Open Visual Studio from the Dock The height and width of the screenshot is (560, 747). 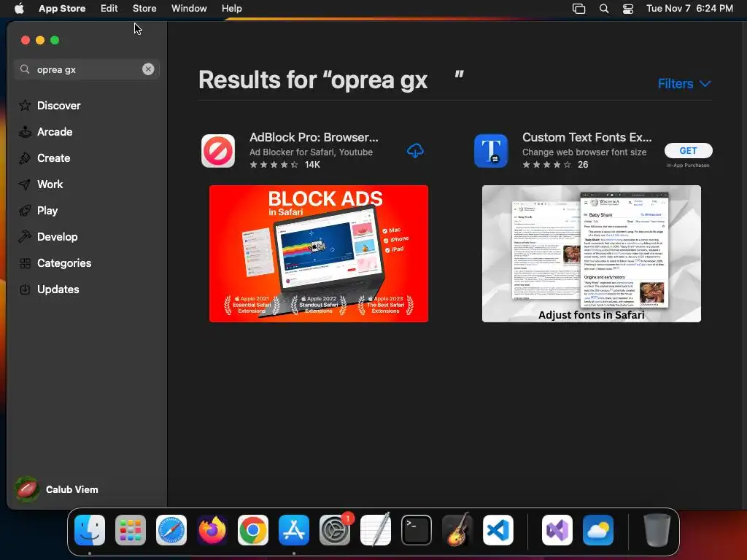click(557, 529)
